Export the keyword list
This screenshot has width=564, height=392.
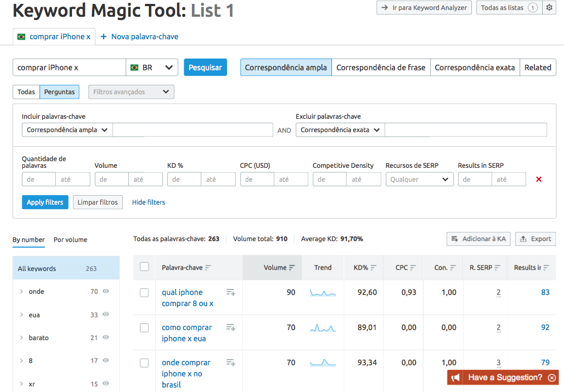[x=536, y=239]
